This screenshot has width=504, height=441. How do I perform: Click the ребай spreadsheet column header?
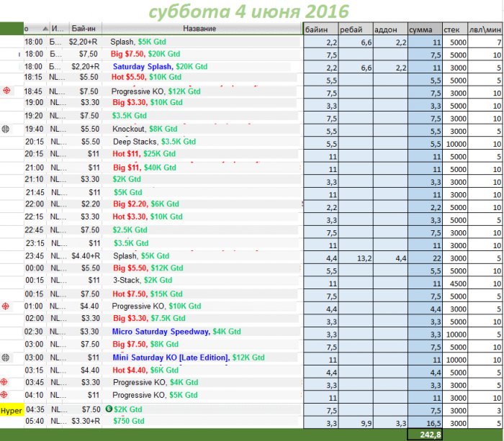coord(356,29)
